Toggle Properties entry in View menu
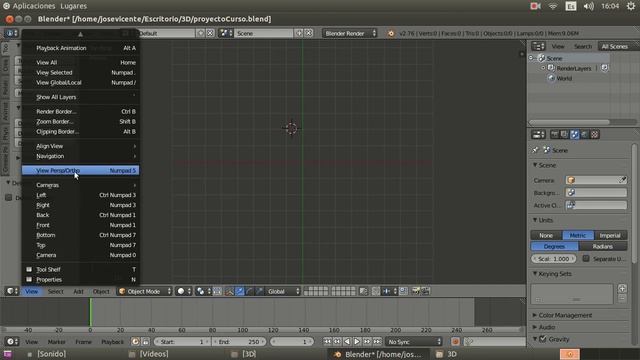Screen dimensions: 640x360 [80, 280]
